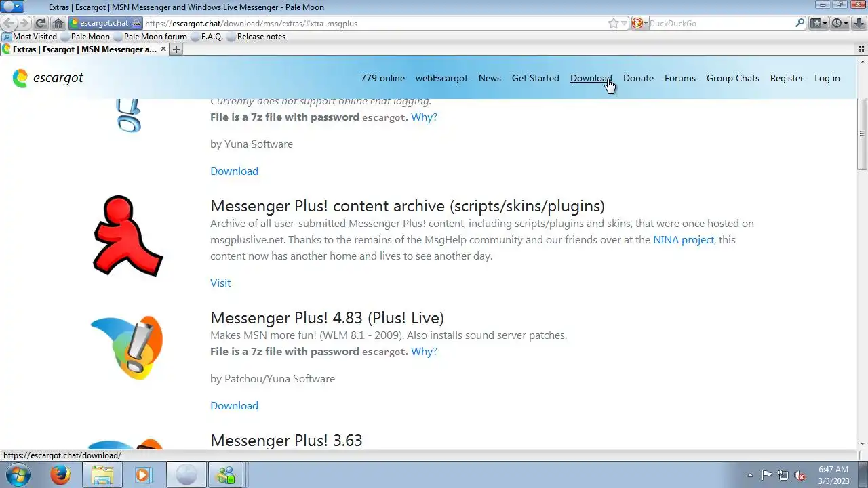Reload the page with the refresh icon

tap(41, 23)
